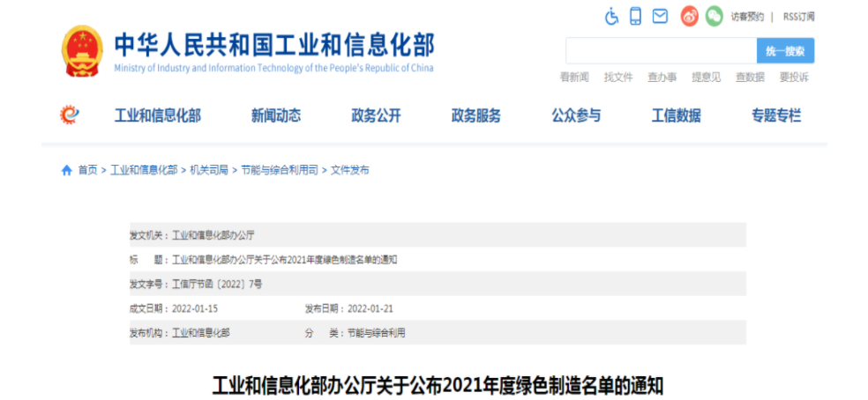The height and width of the screenshot is (400, 868).
Task: Open the Weibo icon
Action: (690, 17)
